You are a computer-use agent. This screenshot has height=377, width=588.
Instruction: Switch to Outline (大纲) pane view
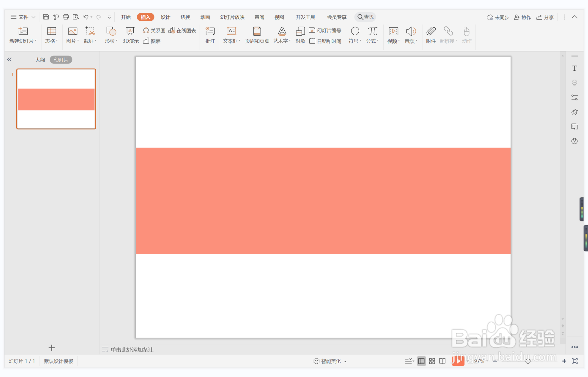click(x=40, y=60)
